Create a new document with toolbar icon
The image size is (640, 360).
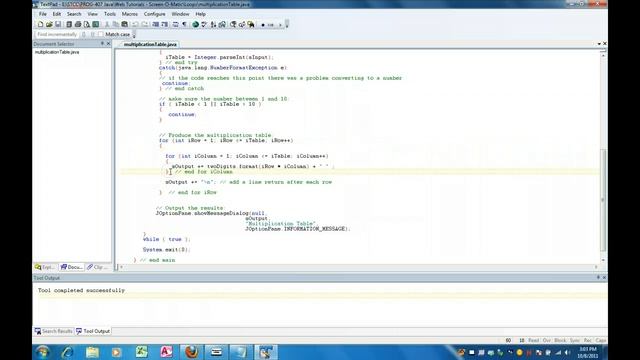click(x=40, y=24)
